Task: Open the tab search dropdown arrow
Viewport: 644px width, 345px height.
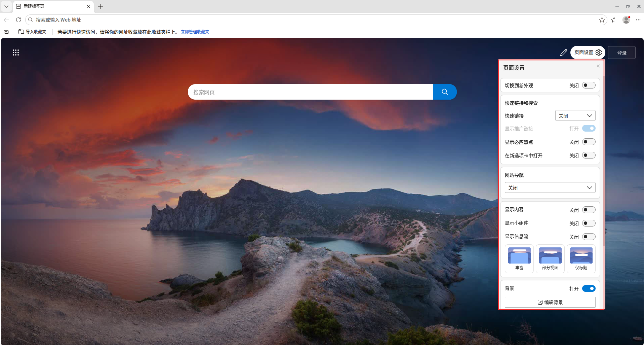Action: tap(6, 6)
